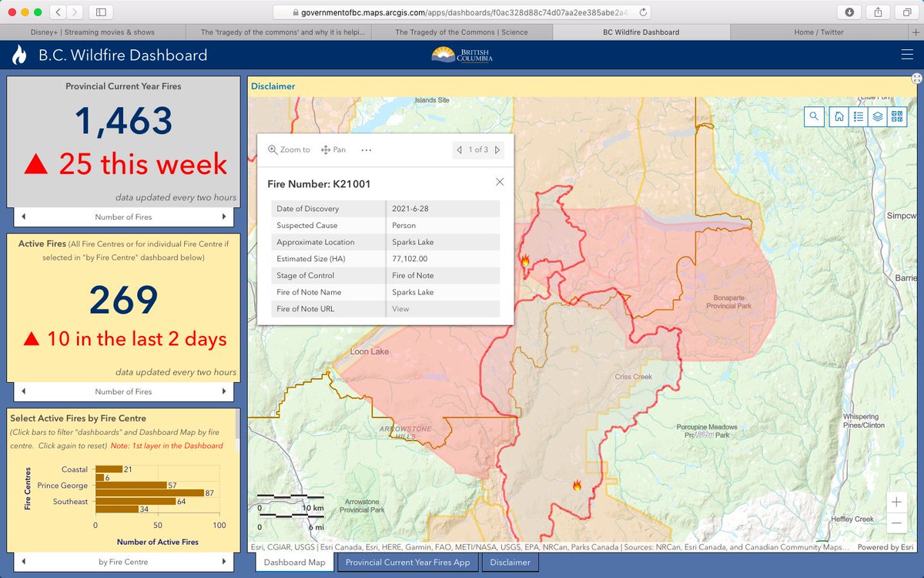Image resolution: width=924 pixels, height=578 pixels.
Task: Click the Zoom to option in the popup
Action: click(289, 150)
